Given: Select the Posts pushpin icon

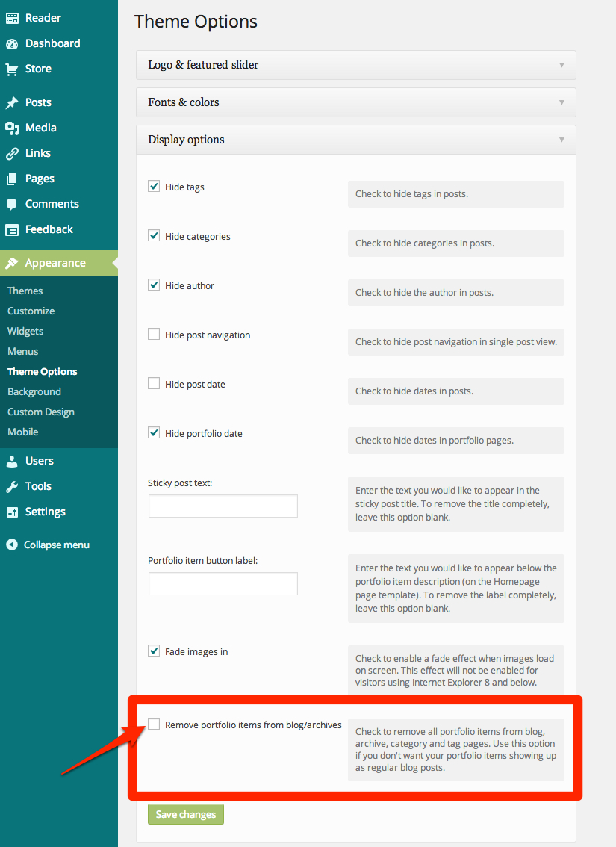Looking at the screenshot, I should [12, 102].
